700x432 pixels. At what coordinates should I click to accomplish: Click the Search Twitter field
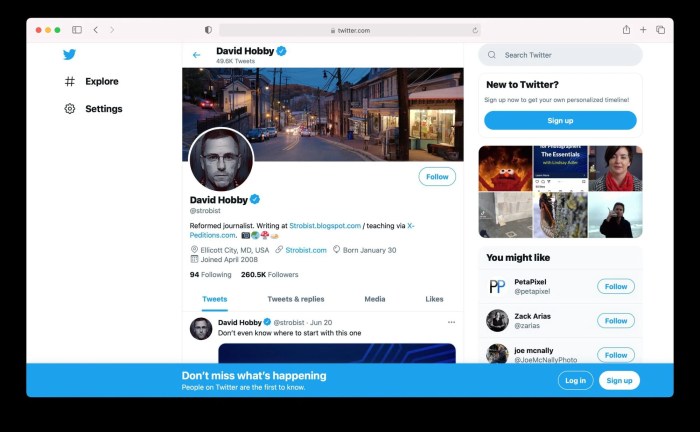(560, 55)
